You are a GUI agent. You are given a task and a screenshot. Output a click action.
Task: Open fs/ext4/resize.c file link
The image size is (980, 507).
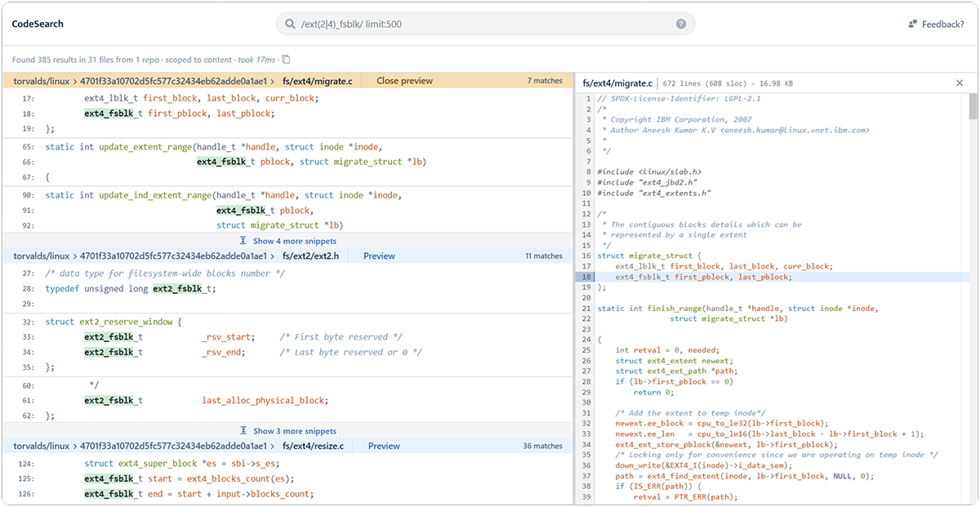[313, 446]
